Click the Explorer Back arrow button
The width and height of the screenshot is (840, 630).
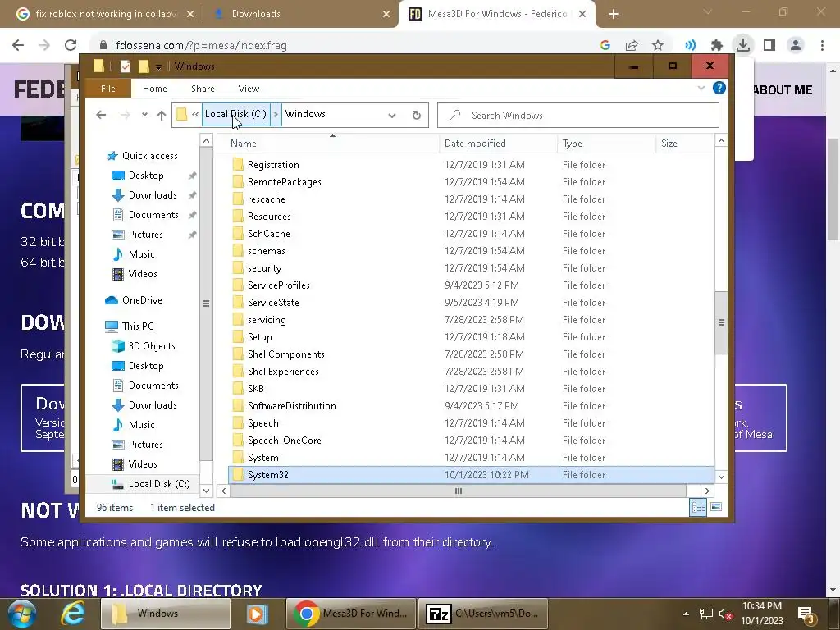pos(101,115)
